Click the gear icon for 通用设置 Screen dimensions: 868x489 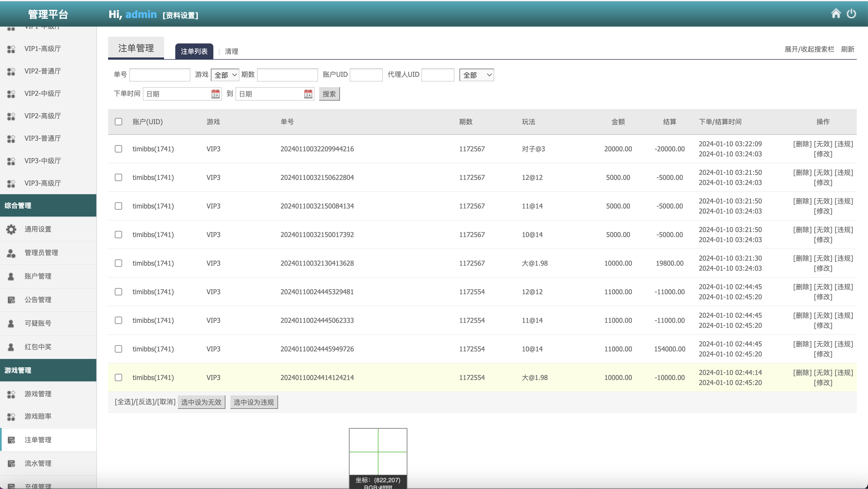[x=11, y=229]
